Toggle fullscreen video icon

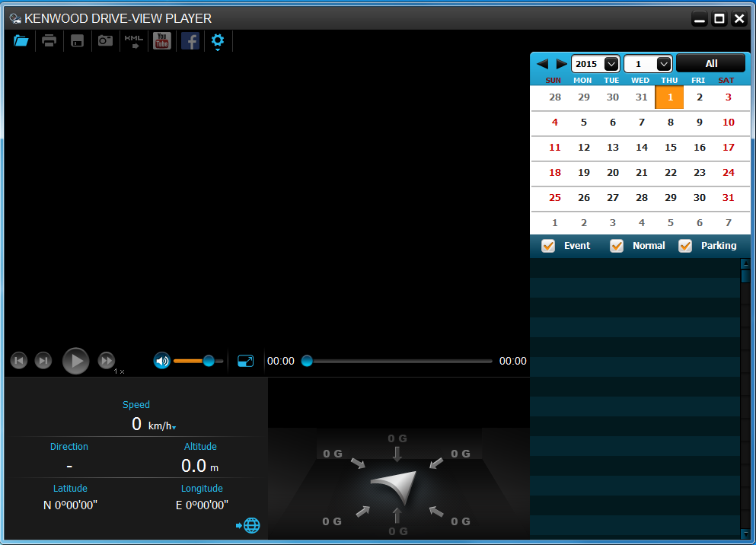click(245, 361)
